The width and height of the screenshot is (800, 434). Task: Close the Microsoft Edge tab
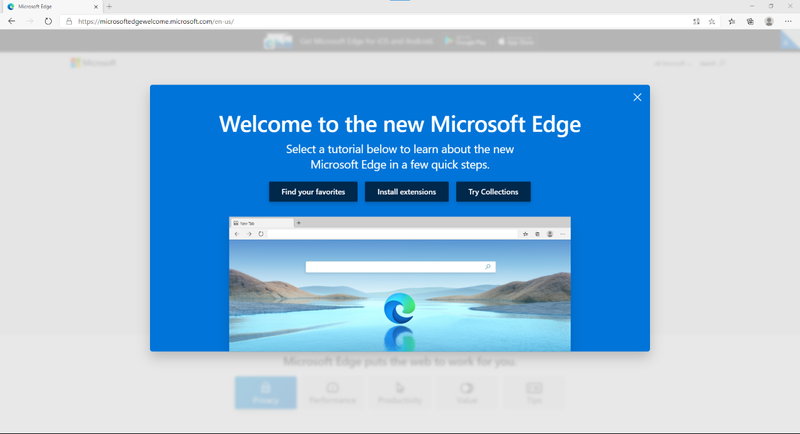(x=96, y=7)
